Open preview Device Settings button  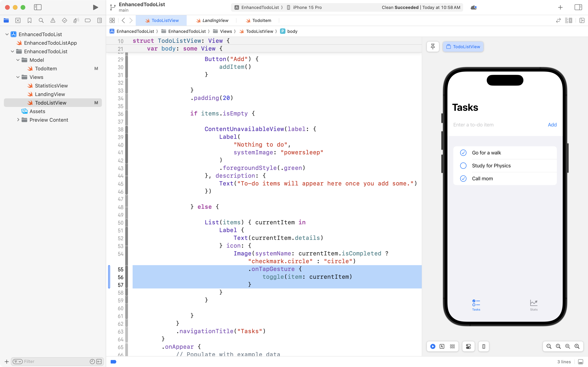click(468, 346)
